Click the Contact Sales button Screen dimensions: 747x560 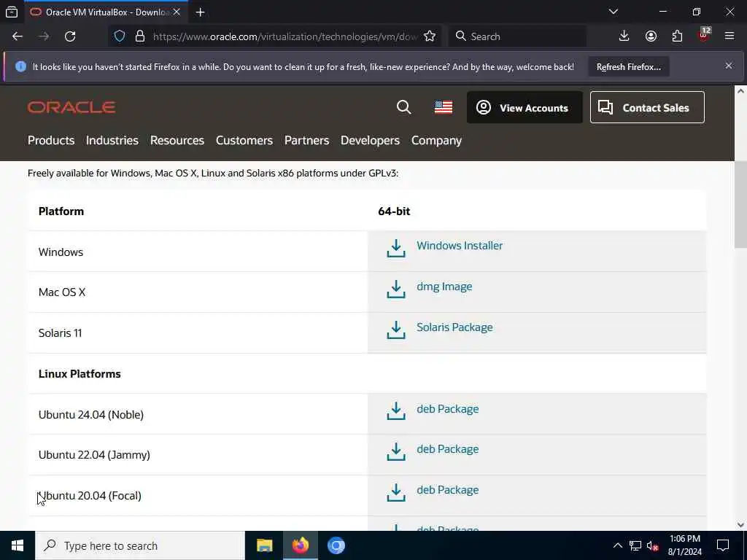tap(647, 108)
